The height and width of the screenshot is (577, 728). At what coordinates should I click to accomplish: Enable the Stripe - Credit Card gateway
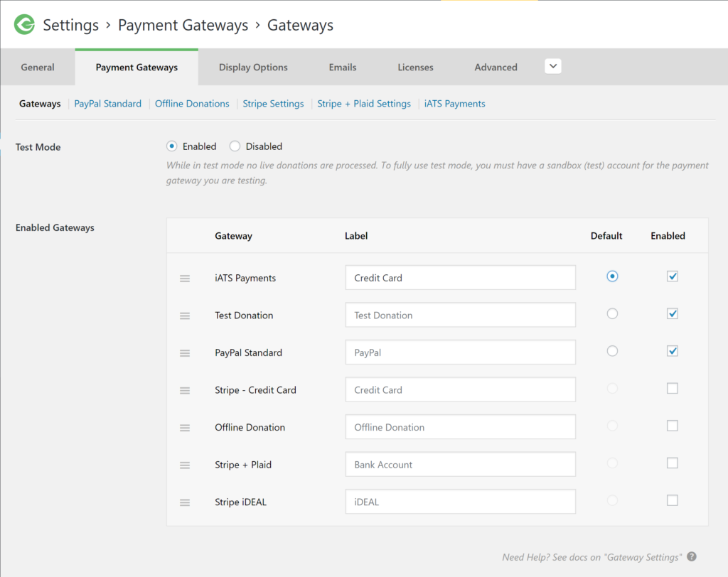click(x=673, y=388)
